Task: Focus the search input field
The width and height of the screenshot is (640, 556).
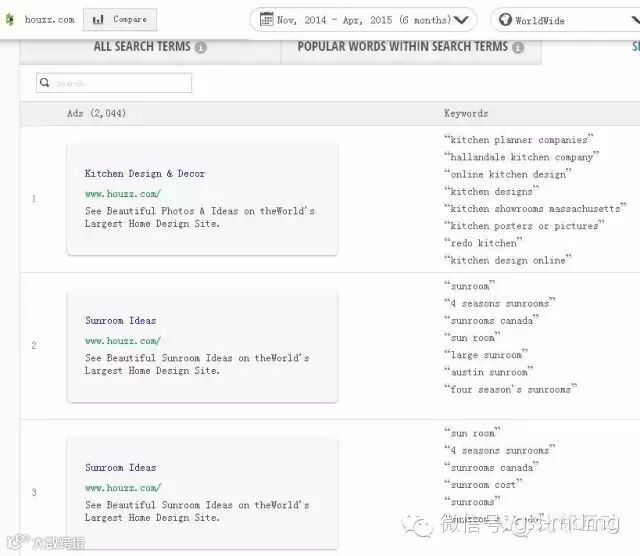Action: click(x=114, y=83)
